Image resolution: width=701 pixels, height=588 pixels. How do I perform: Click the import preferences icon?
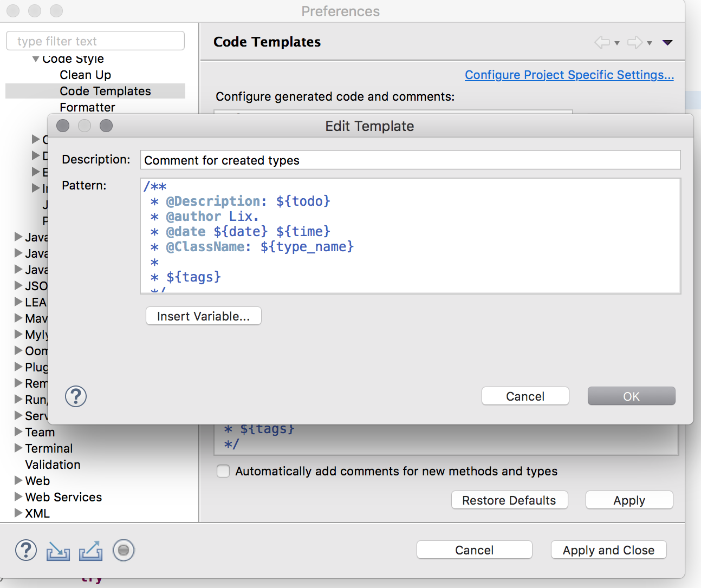pos(58,551)
